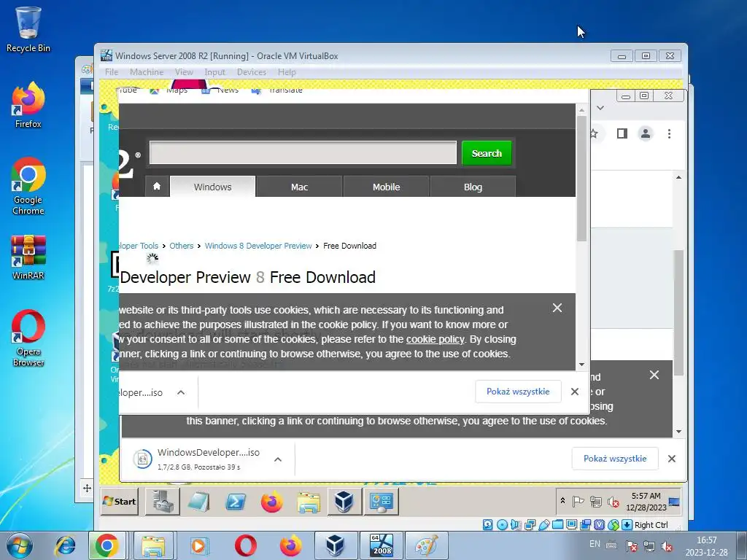Open Chrome's three-dot menu
The image size is (747, 560).
[669, 134]
